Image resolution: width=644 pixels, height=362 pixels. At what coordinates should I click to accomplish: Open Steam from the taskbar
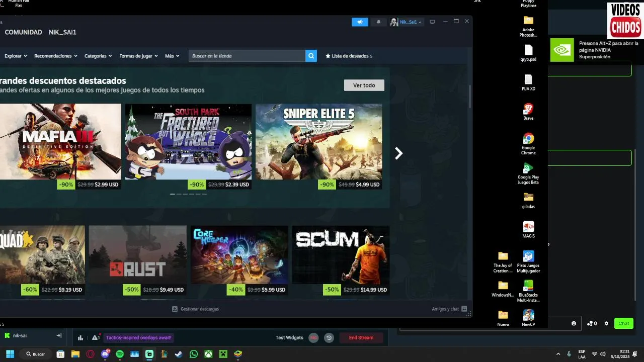click(x=179, y=354)
